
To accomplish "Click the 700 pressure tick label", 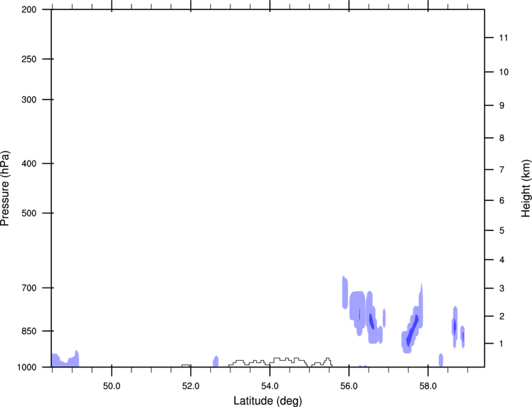I will tap(29, 288).
